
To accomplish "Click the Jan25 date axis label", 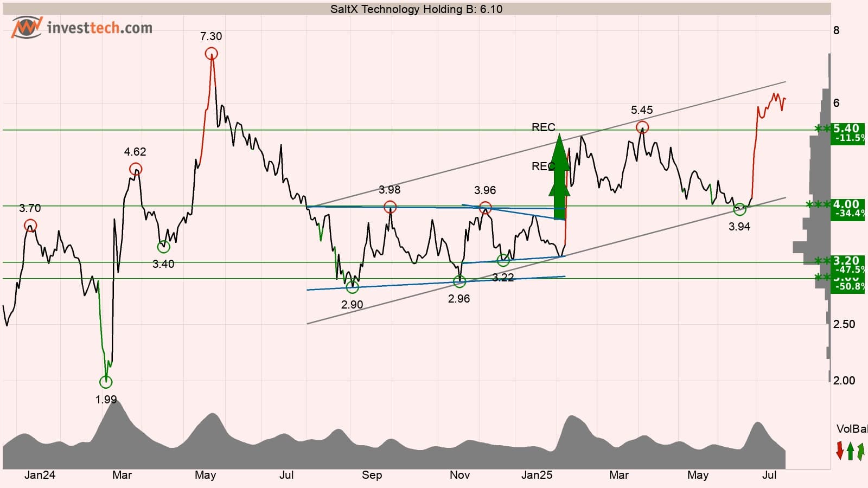I will (537, 475).
